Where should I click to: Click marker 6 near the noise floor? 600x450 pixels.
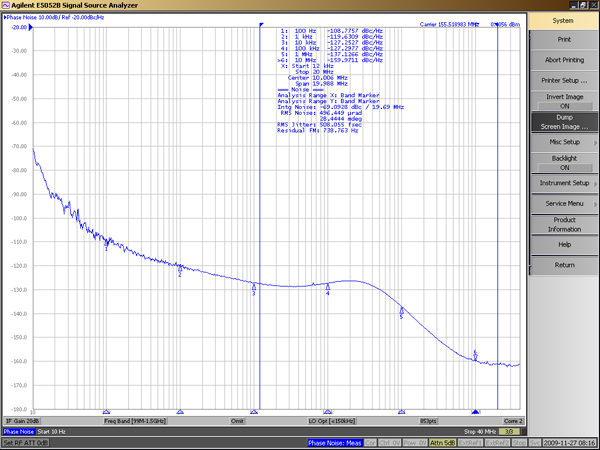(475, 353)
